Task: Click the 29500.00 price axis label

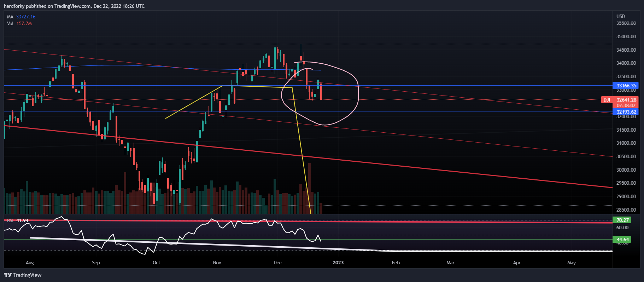Action: [626, 183]
